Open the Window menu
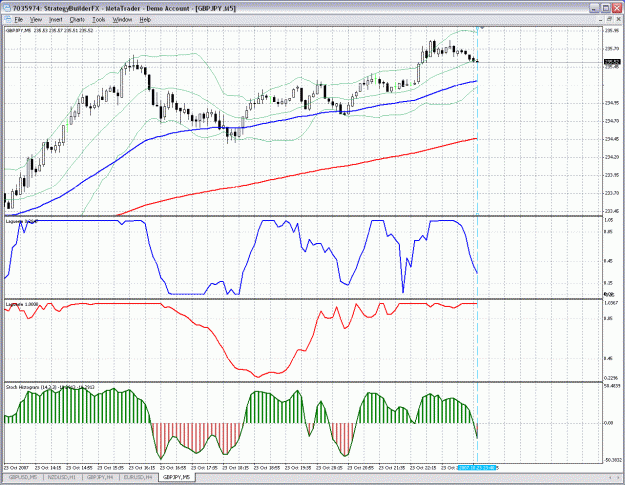This screenshot has height=485, width=625. (122, 20)
